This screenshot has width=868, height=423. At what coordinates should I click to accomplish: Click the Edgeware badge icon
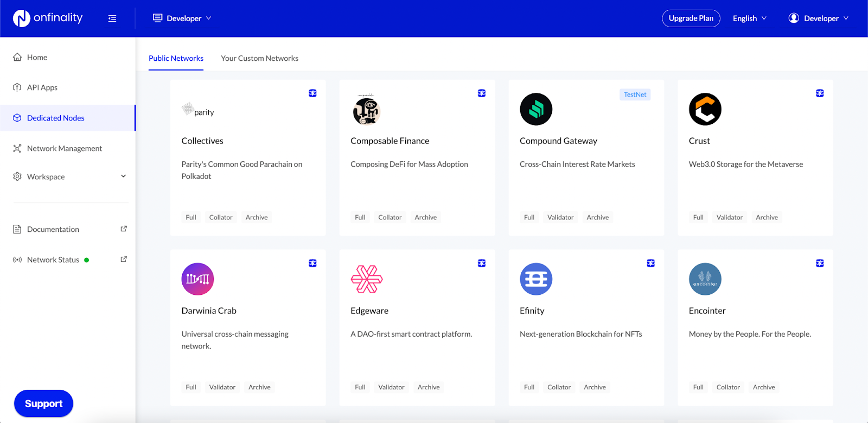pos(482,263)
